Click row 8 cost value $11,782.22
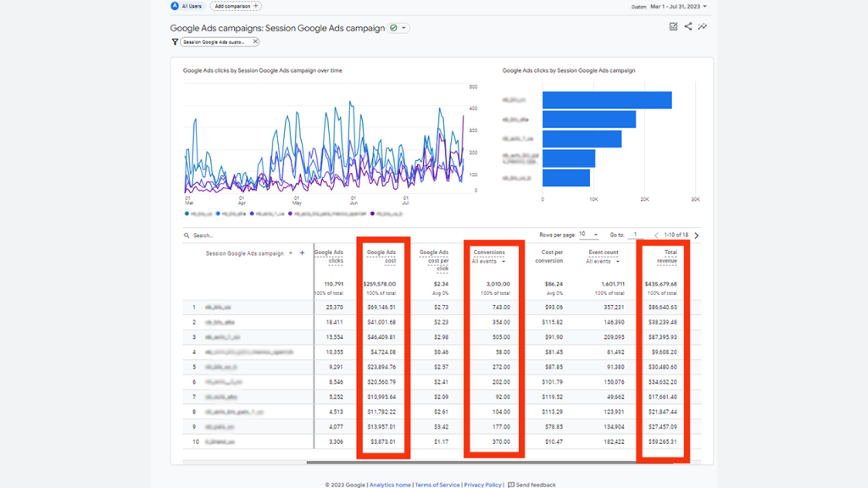Image resolution: width=868 pixels, height=488 pixels. pyautogui.click(x=382, y=412)
